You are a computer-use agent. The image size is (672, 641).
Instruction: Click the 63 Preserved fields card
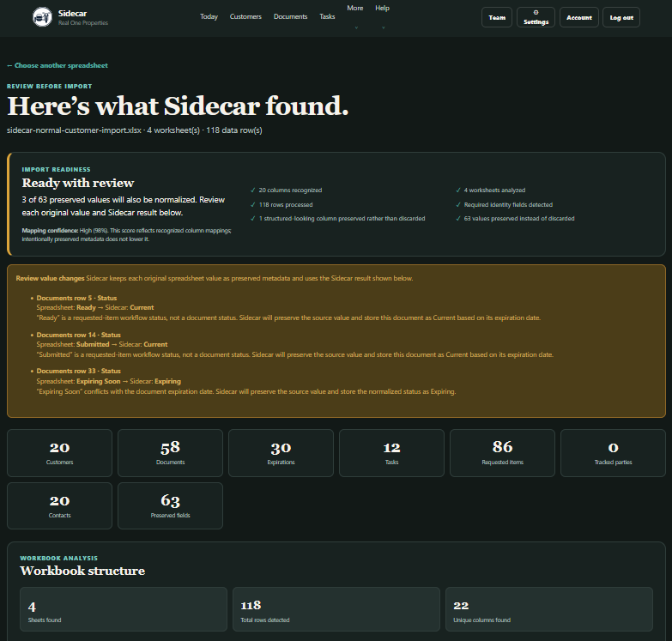click(x=170, y=506)
